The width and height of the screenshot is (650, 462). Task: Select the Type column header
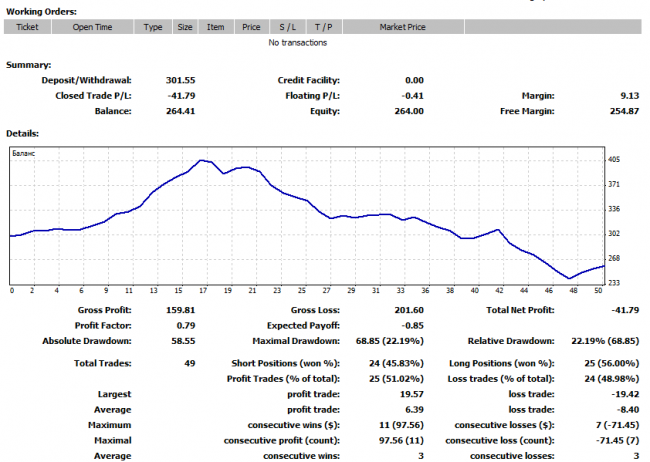153,27
